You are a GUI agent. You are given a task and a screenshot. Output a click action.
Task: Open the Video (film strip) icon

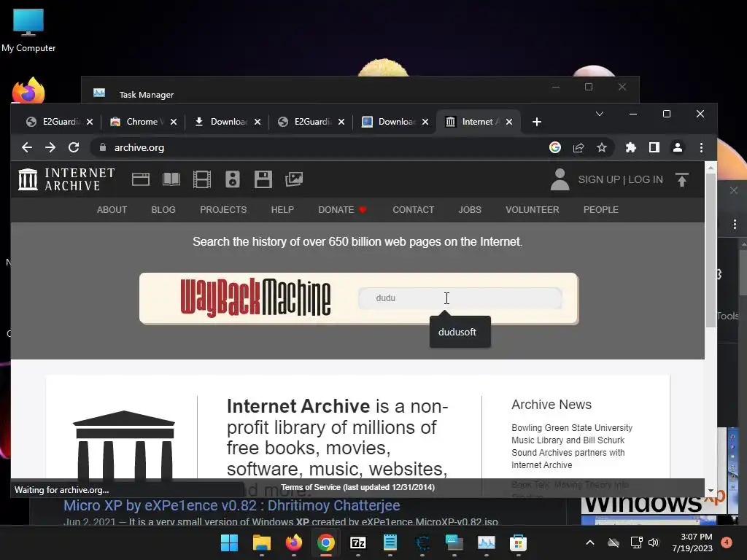point(202,179)
